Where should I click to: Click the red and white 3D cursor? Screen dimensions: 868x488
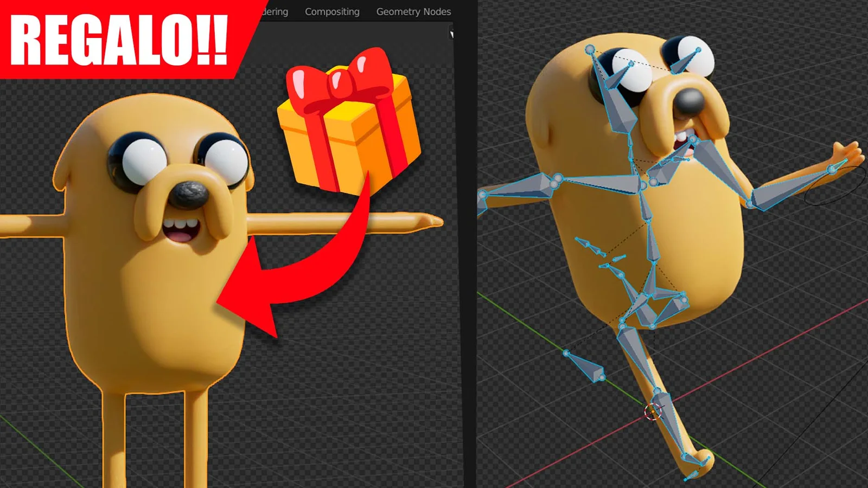click(653, 412)
